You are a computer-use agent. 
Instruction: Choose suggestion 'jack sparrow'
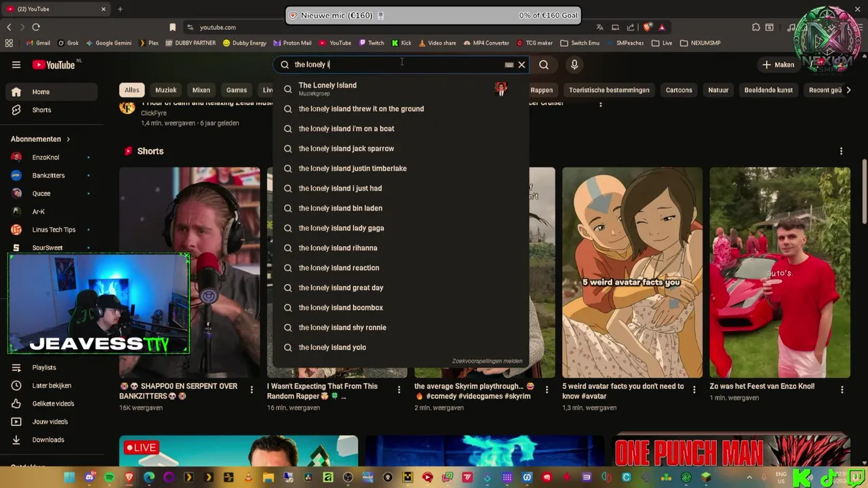(x=400, y=148)
